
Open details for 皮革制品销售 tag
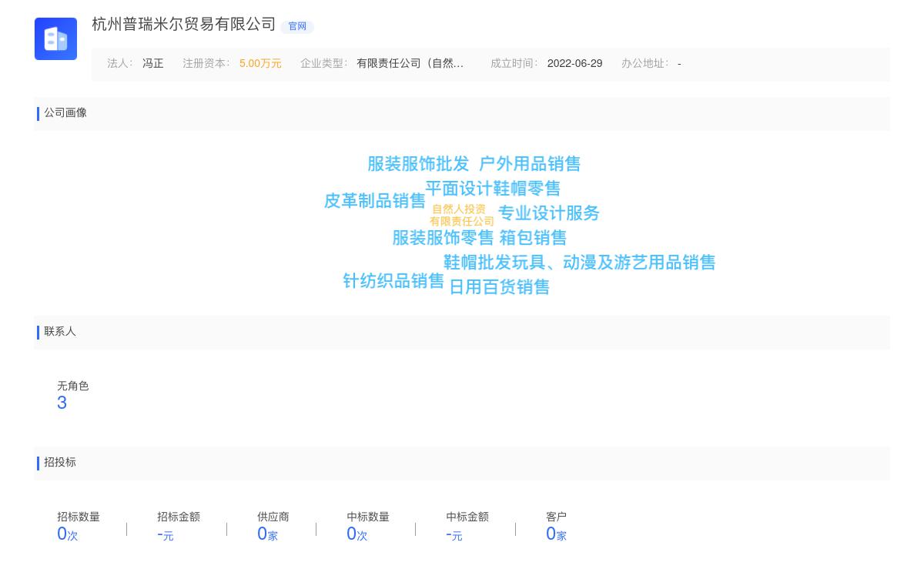[x=374, y=201]
